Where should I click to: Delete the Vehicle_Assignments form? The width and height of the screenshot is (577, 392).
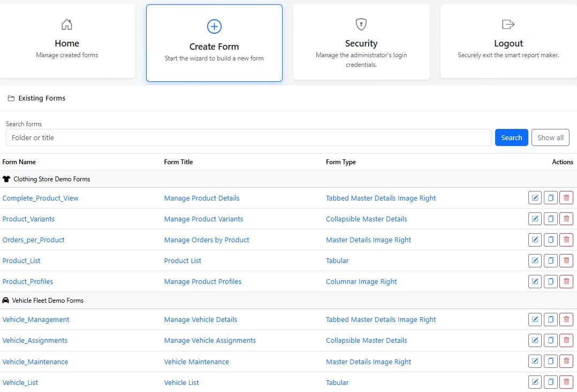(x=566, y=341)
